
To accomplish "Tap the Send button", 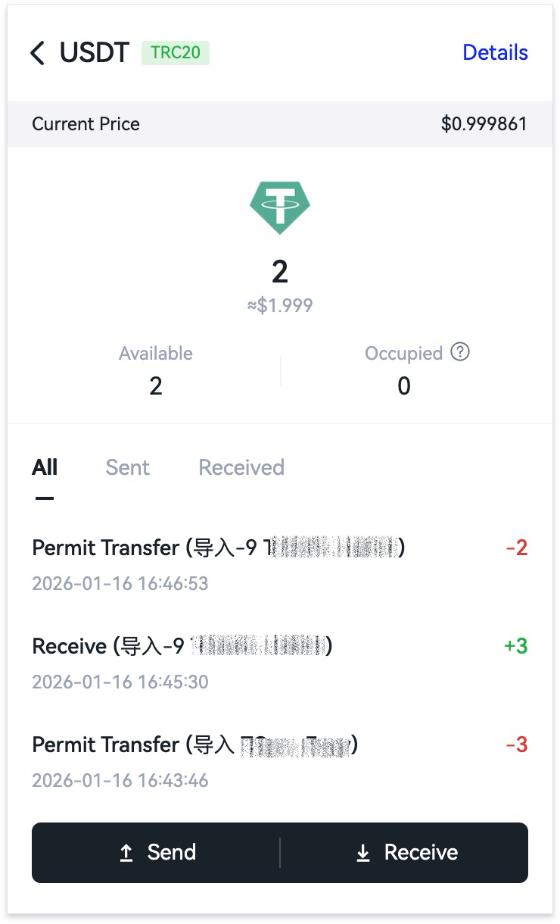I will click(x=156, y=853).
